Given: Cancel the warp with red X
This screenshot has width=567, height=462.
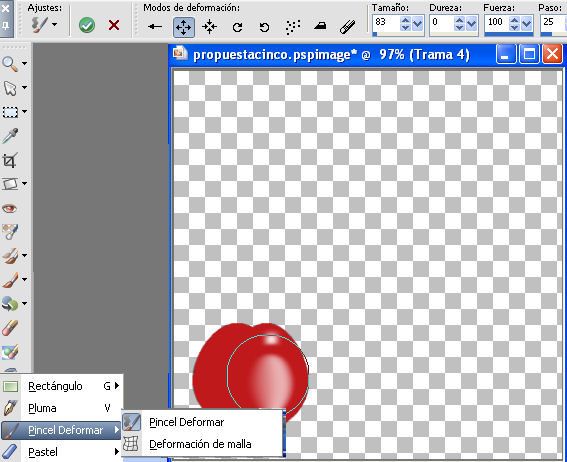Looking at the screenshot, I should [114, 25].
